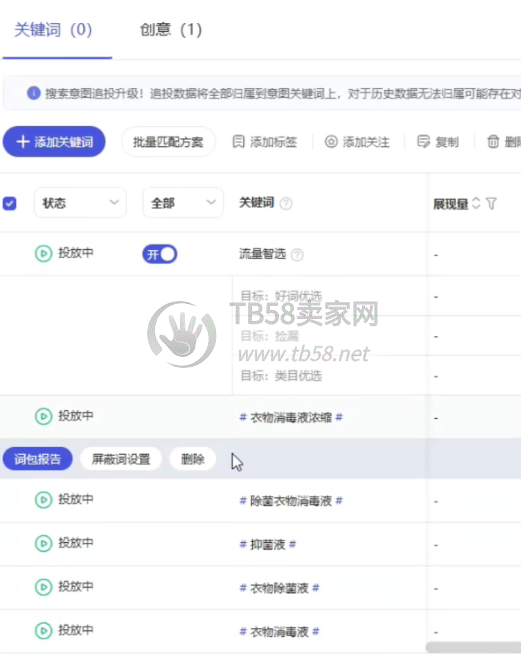The width and height of the screenshot is (521, 668).
Task: Click the 添加标签 toolbar option
Action: tap(265, 142)
